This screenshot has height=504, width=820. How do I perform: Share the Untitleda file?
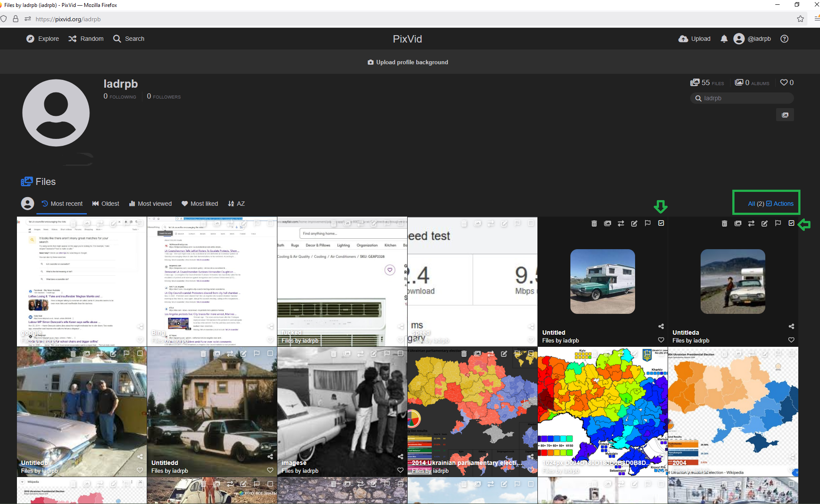tap(791, 326)
